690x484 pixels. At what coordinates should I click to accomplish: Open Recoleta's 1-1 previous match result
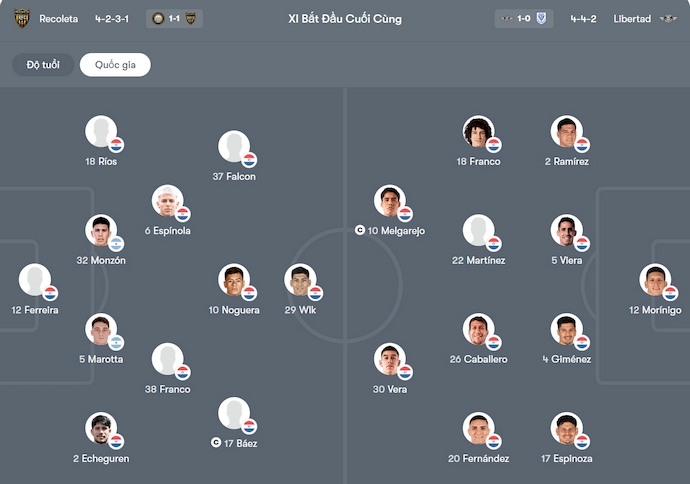point(173,18)
